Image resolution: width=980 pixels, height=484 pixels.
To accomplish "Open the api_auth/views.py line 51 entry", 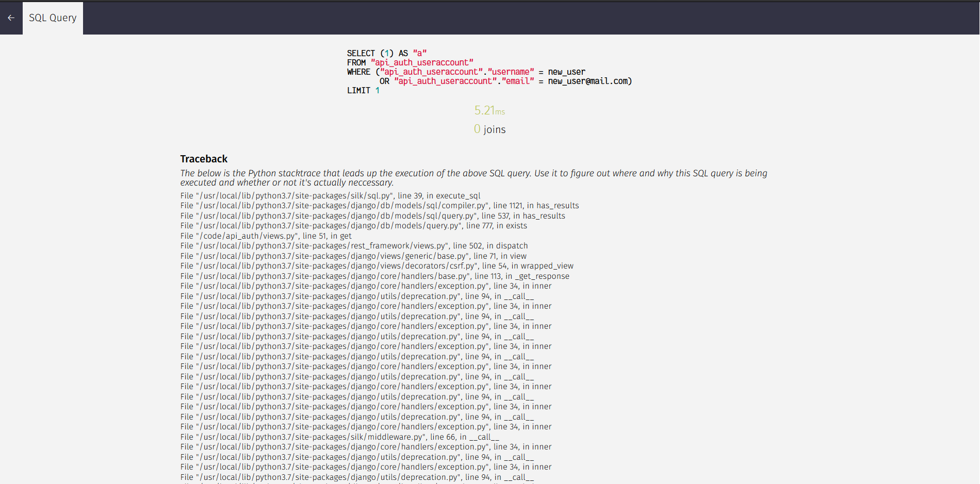I will 265,236.
